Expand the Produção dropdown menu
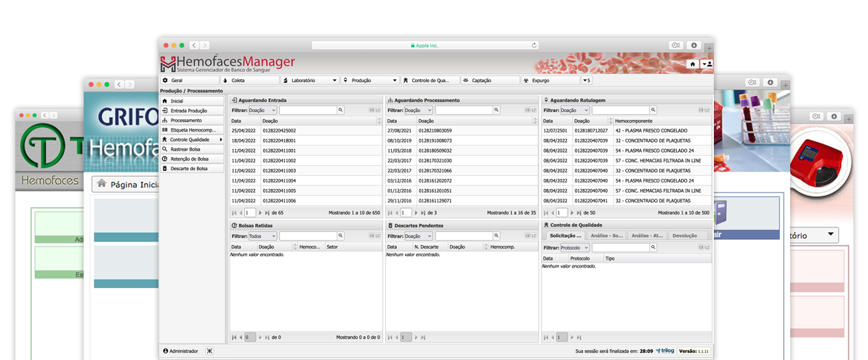The image size is (868, 360). point(370,80)
